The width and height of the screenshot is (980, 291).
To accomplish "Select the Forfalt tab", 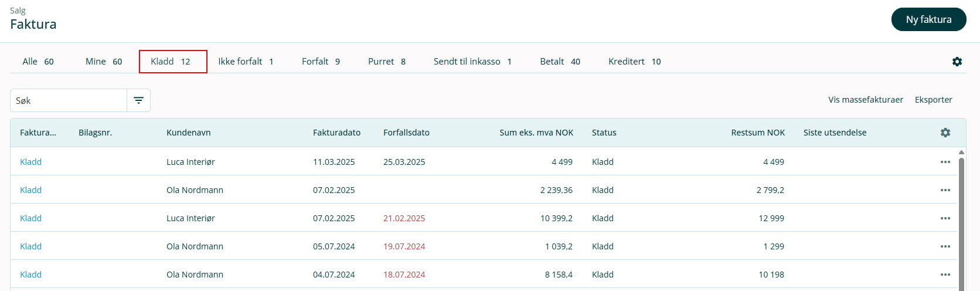I will tap(321, 62).
